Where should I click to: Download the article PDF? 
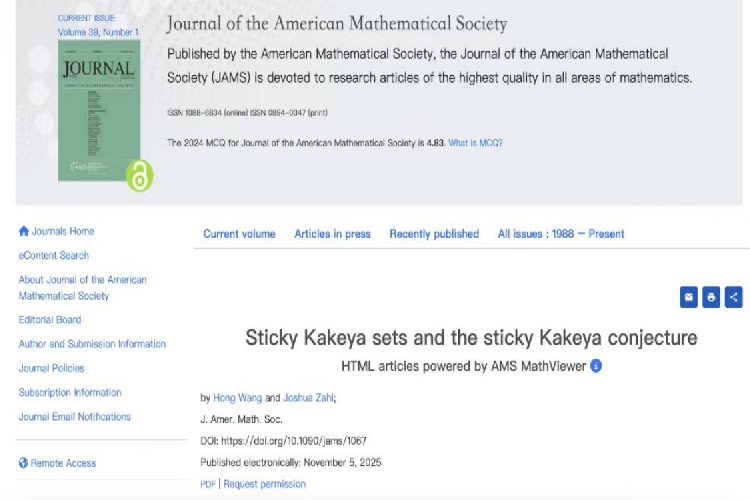coord(207,484)
